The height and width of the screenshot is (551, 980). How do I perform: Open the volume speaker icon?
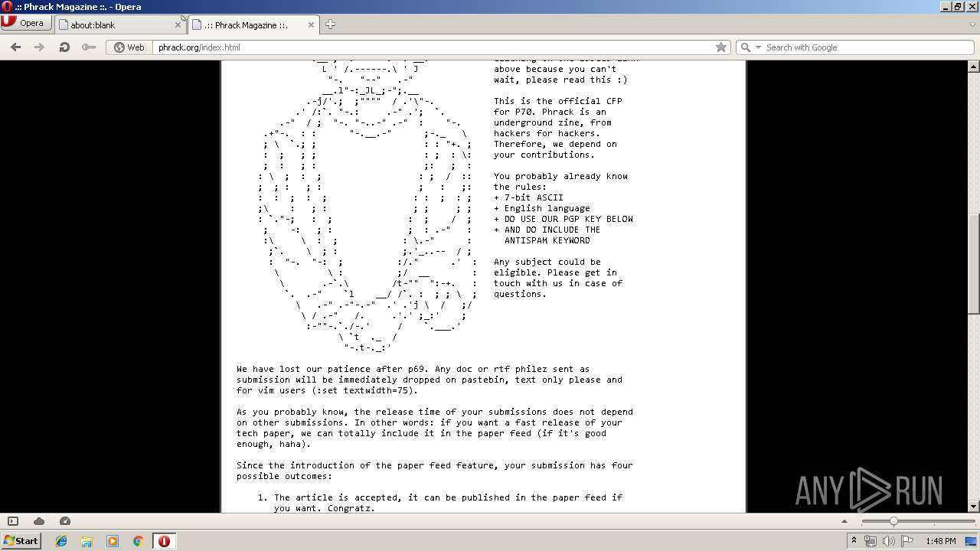click(888, 541)
